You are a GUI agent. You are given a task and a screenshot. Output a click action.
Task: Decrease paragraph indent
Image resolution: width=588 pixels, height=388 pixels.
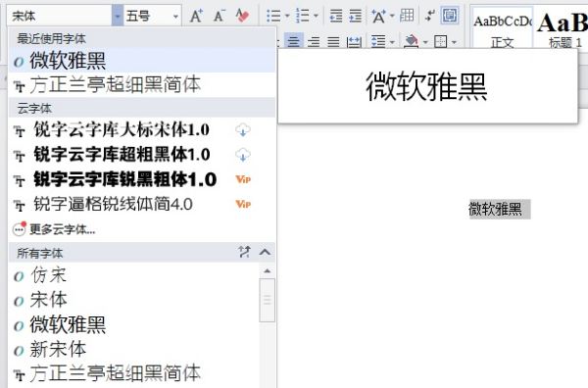click(335, 16)
